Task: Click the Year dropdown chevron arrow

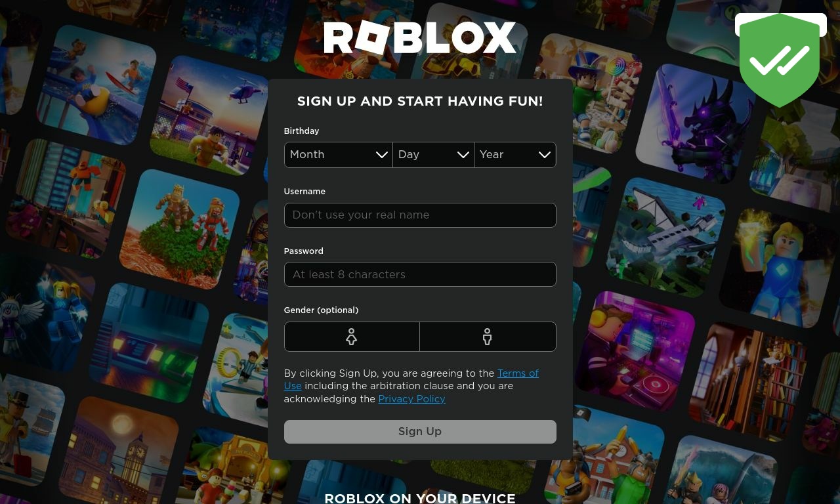Action: pyautogui.click(x=545, y=155)
